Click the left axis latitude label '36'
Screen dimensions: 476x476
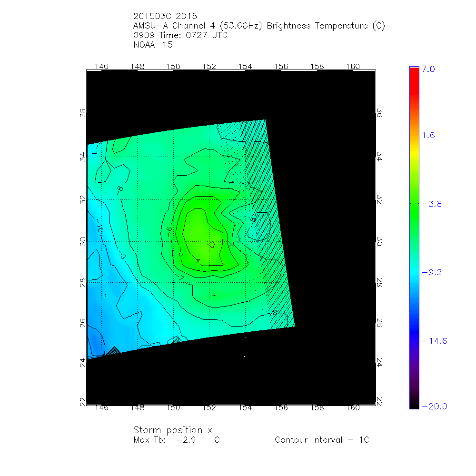pyautogui.click(x=82, y=113)
